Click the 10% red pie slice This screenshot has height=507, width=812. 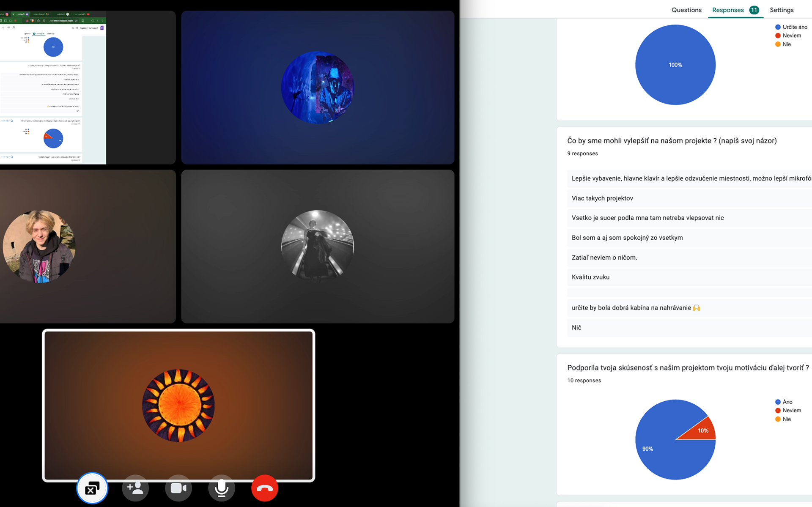click(702, 430)
